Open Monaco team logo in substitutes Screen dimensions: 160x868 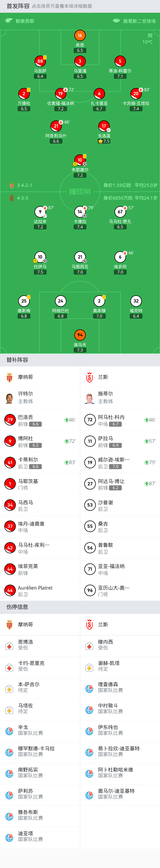coord(9,377)
